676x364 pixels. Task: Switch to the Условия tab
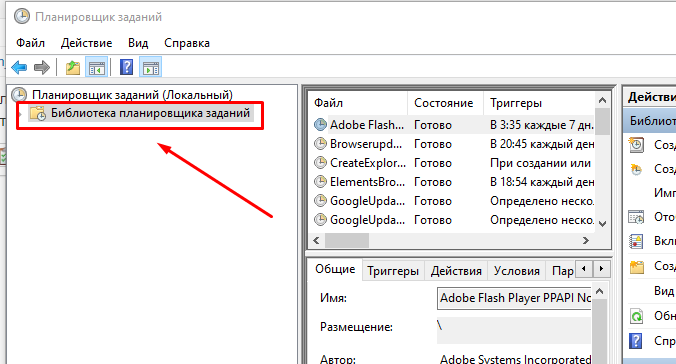pos(517,271)
